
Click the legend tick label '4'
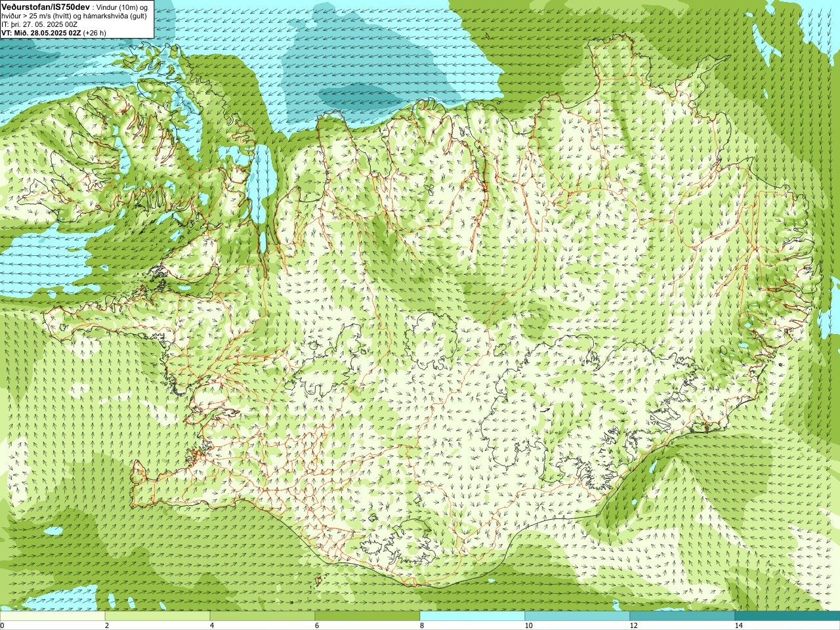point(212,625)
